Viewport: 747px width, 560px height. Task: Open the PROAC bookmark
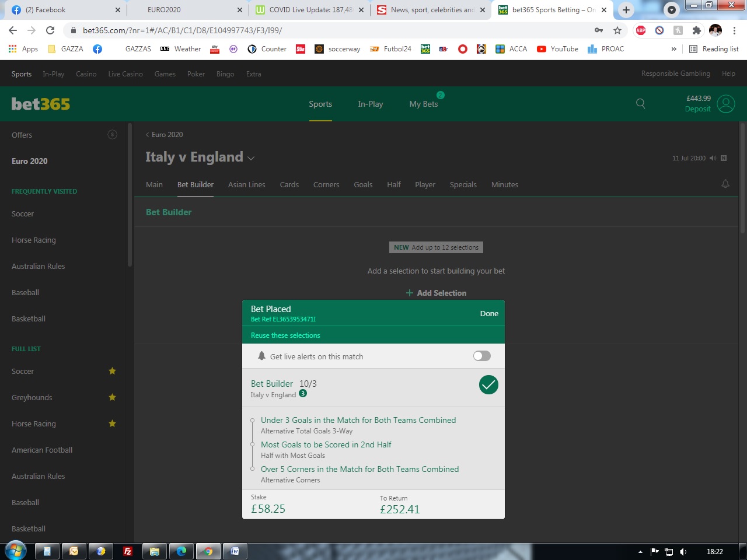(606, 49)
